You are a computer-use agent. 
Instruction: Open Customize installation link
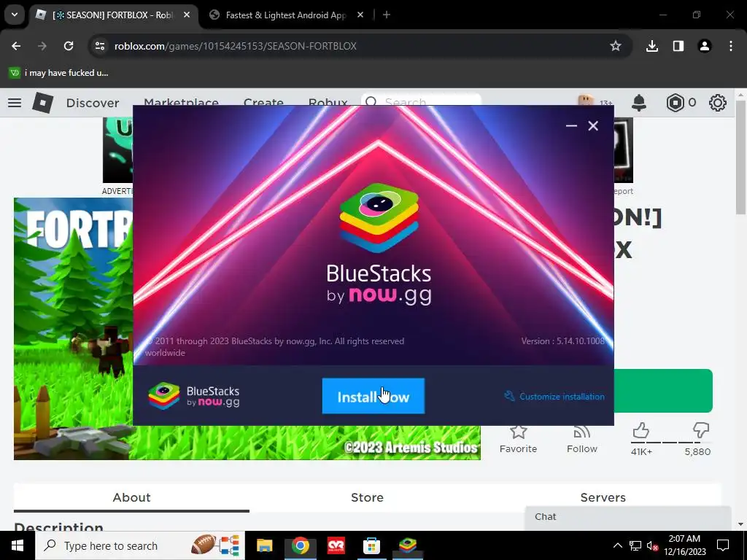(554, 396)
